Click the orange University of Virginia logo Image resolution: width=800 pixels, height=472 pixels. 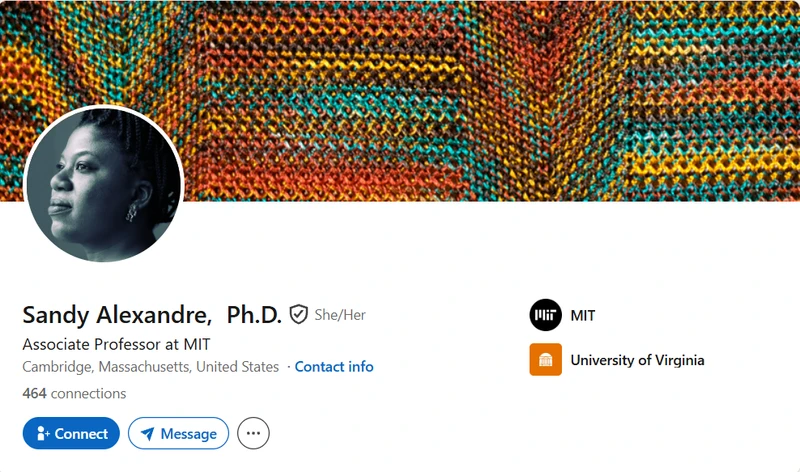pos(545,360)
